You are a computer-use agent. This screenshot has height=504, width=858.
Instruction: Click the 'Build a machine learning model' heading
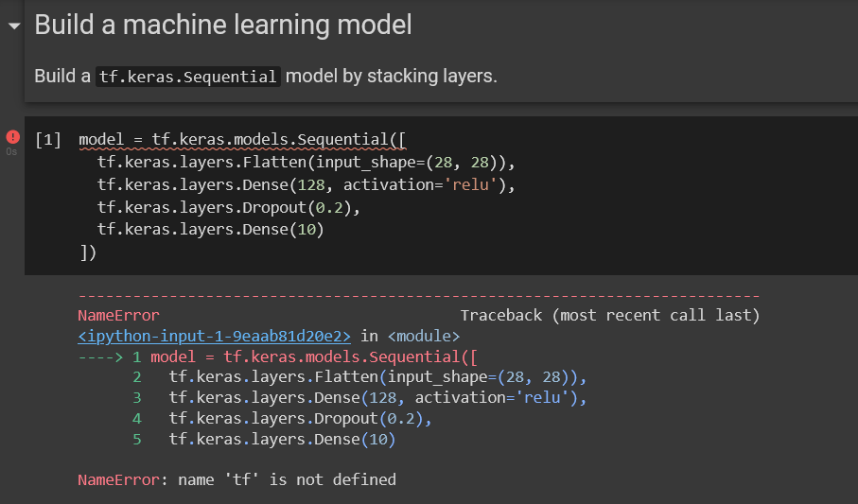(x=222, y=26)
